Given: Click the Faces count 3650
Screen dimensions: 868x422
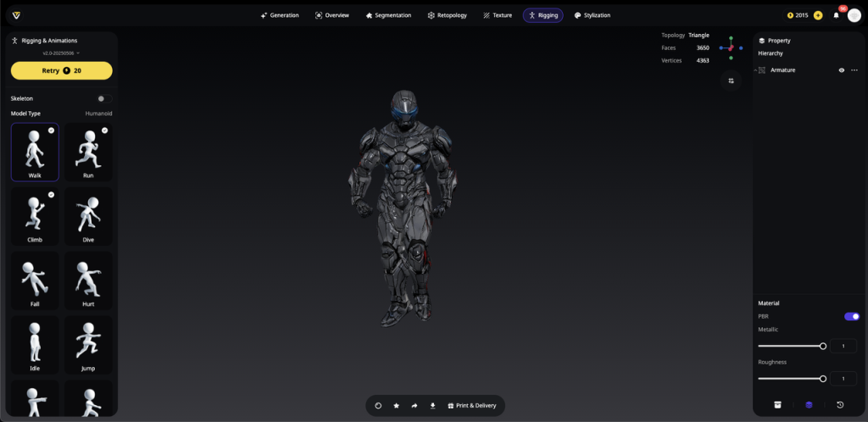Looking at the screenshot, I should click(x=703, y=47).
